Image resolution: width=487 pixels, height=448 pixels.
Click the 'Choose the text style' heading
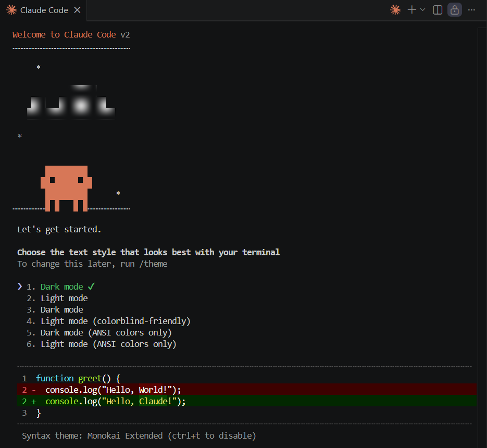(148, 252)
